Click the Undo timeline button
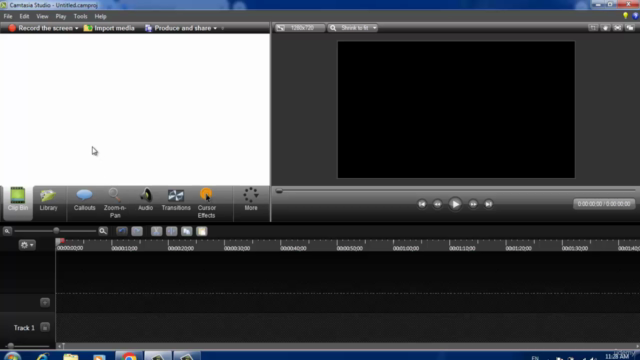Image resolution: width=640 pixels, height=360 pixels. (122, 231)
